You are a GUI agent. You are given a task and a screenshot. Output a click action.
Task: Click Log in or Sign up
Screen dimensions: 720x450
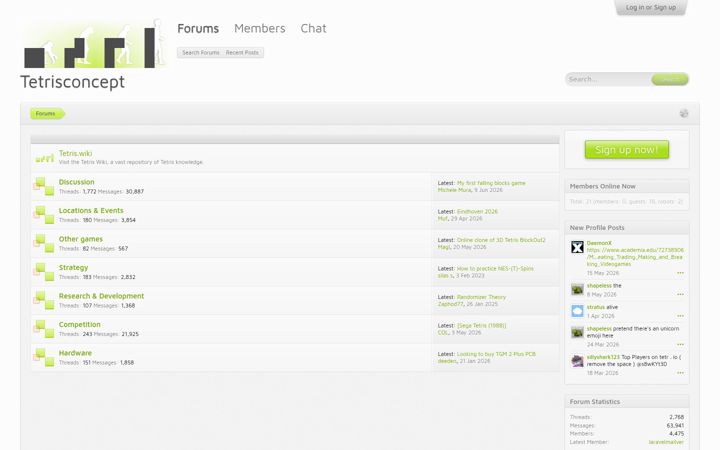coord(651,7)
